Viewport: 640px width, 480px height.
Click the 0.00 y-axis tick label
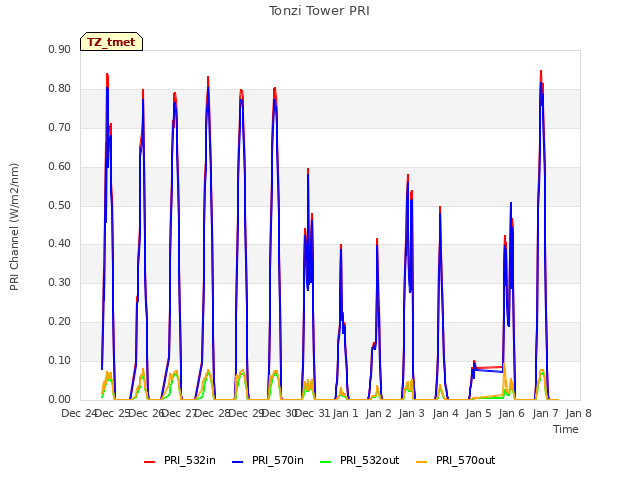[x=60, y=400]
